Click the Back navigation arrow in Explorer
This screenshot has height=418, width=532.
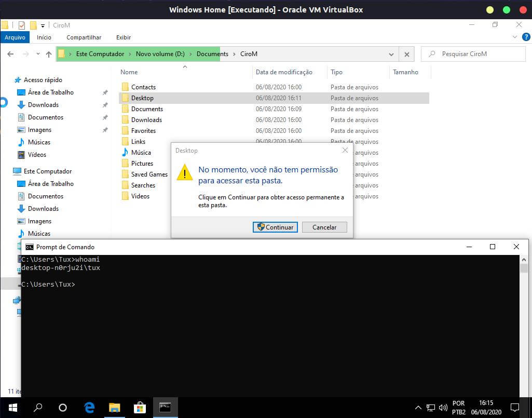[10, 54]
